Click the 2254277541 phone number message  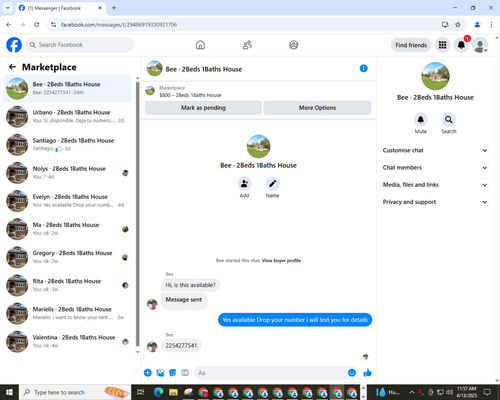pyautogui.click(x=181, y=346)
